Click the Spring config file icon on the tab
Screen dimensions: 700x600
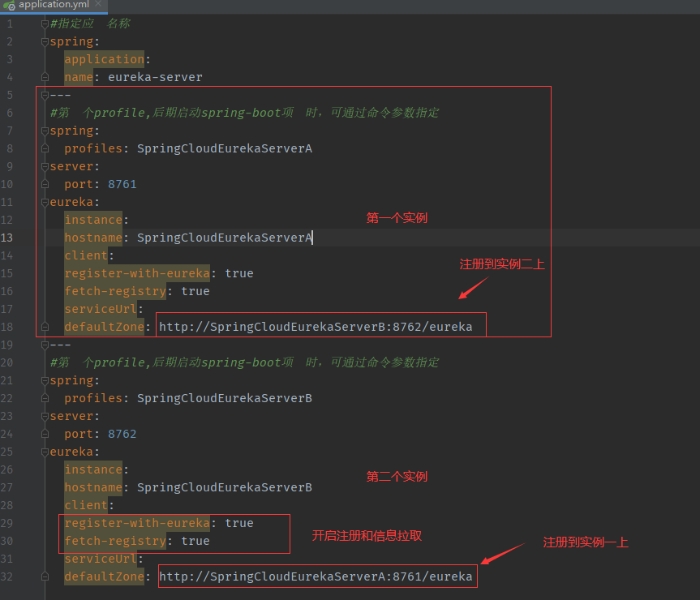9,6
